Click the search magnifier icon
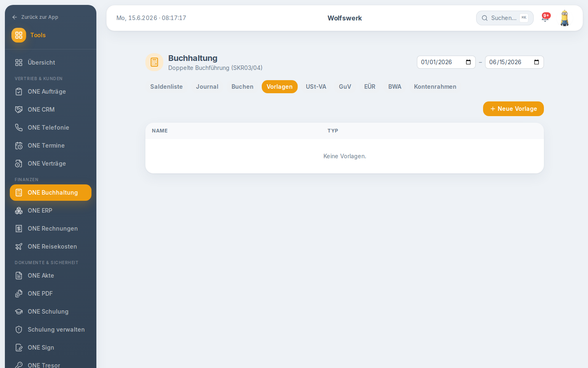 pos(485,18)
